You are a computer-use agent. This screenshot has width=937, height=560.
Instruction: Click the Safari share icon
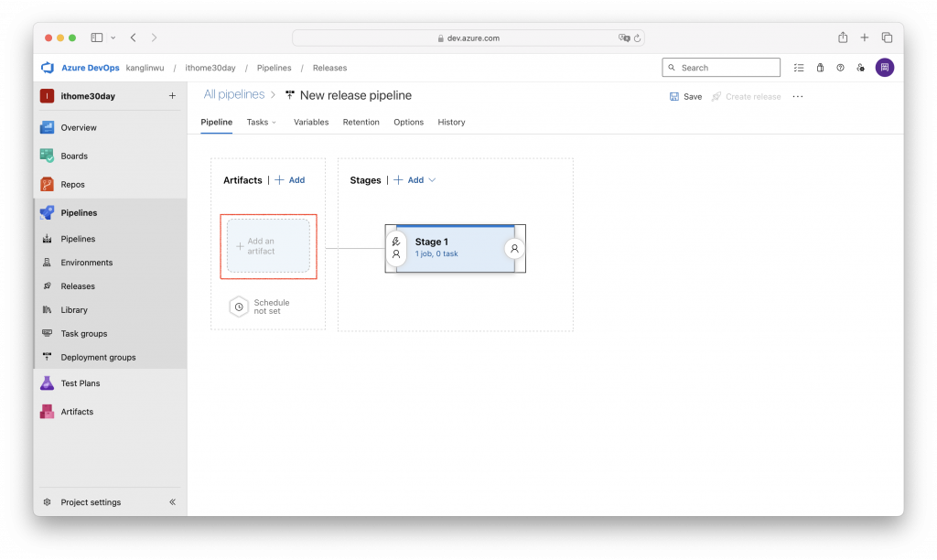[x=843, y=38]
